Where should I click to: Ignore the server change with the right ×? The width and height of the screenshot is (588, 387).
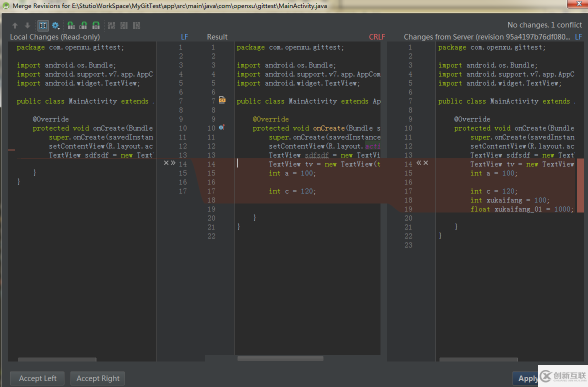[x=426, y=163]
